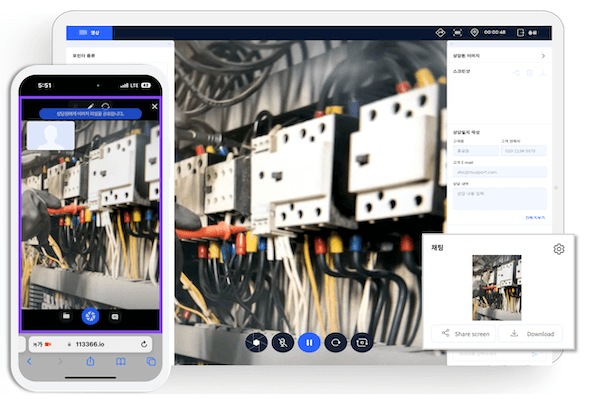The height and width of the screenshot is (399, 600).
Task: Rotate the video using the refresh control
Action: (335, 342)
